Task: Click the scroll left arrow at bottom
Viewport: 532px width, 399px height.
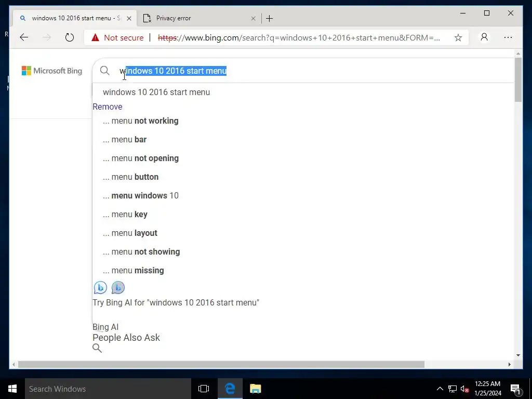Action: tap(14, 364)
